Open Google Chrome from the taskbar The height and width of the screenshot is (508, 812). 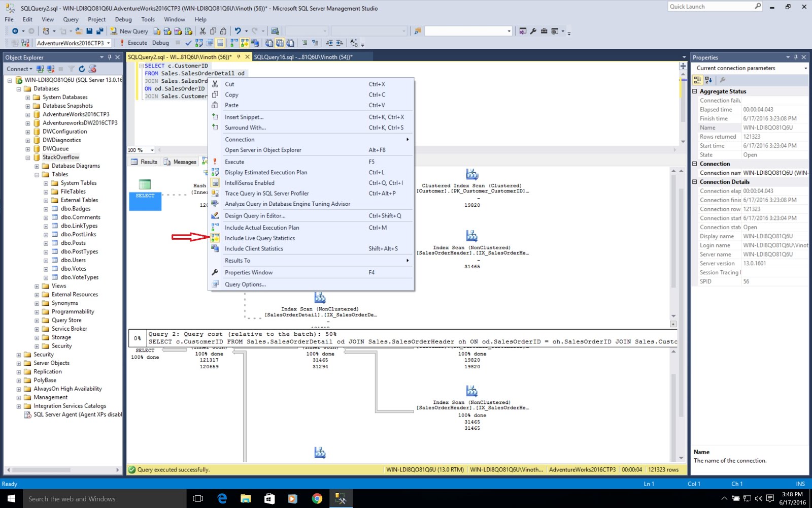[317, 498]
